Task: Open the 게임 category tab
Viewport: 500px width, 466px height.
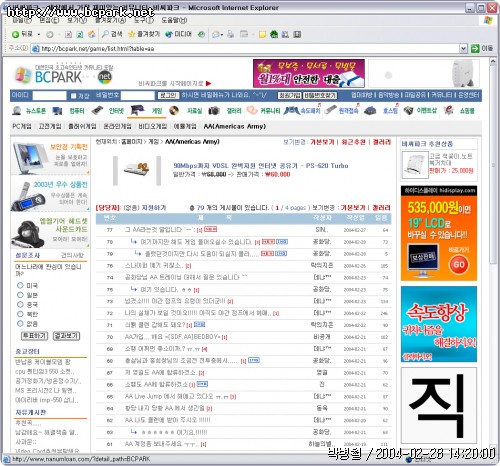Action: [x=146, y=111]
